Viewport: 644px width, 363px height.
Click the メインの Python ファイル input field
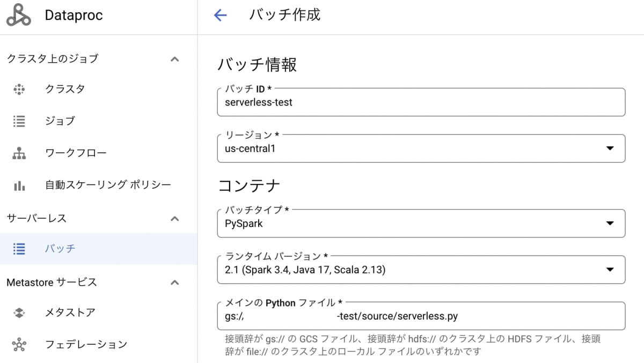point(421,316)
